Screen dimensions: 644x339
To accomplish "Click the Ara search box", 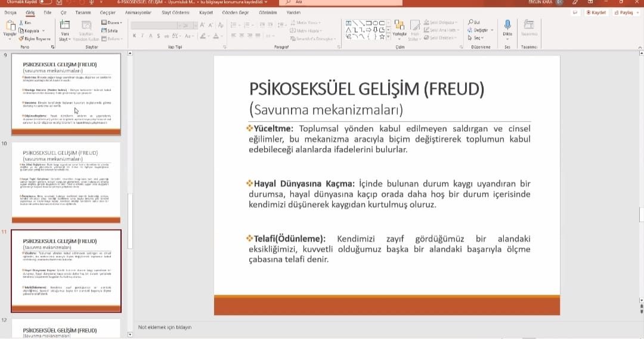I will pos(341,2).
